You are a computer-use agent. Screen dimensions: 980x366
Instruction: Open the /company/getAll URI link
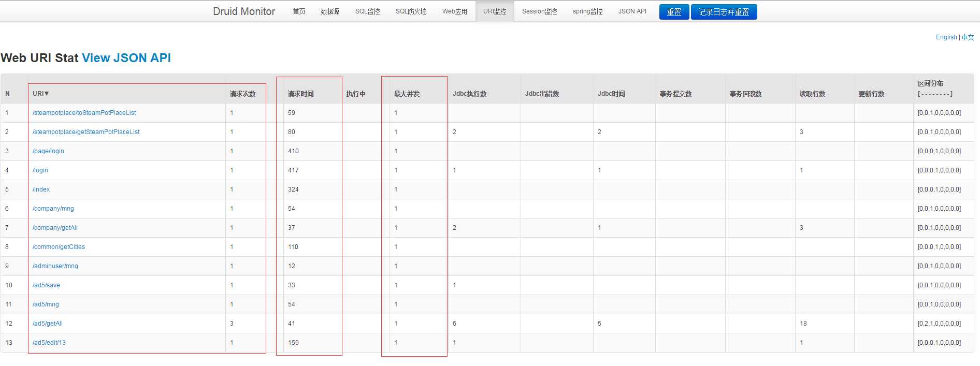point(55,228)
